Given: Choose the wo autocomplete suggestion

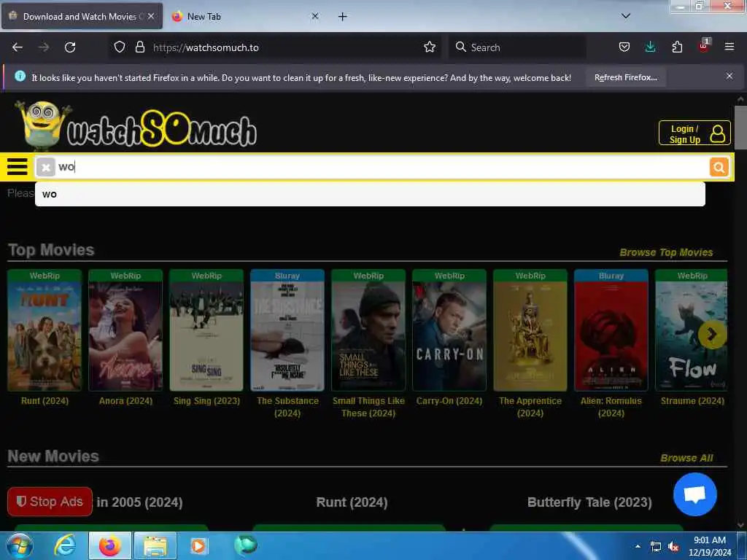Looking at the screenshot, I should (370, 194).
